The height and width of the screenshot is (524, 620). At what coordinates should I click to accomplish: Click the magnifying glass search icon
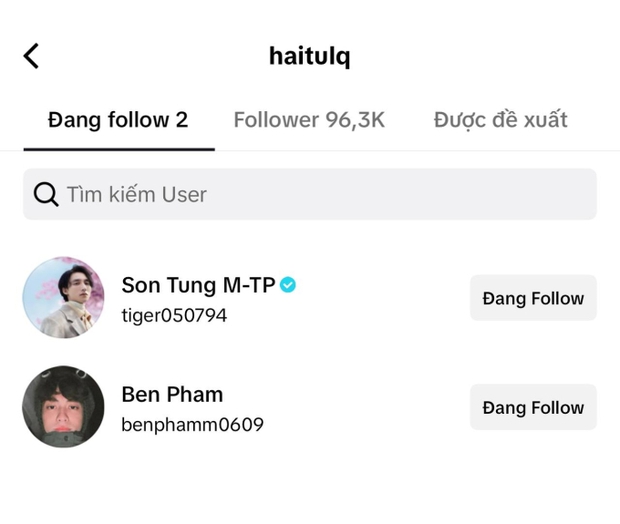(46, 194)
